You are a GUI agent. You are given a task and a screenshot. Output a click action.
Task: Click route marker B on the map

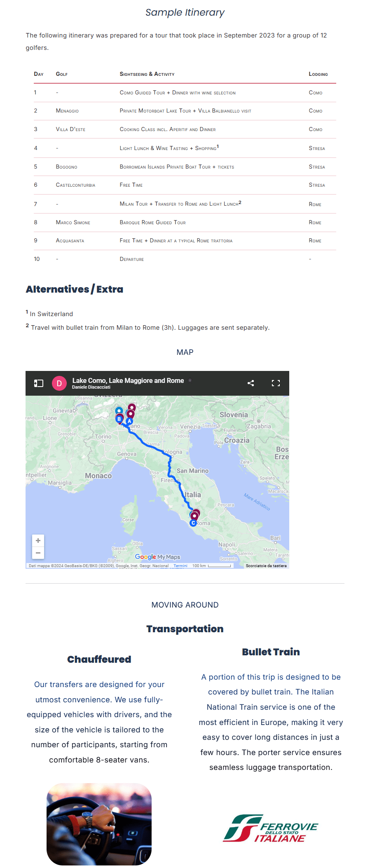(119, 419)
